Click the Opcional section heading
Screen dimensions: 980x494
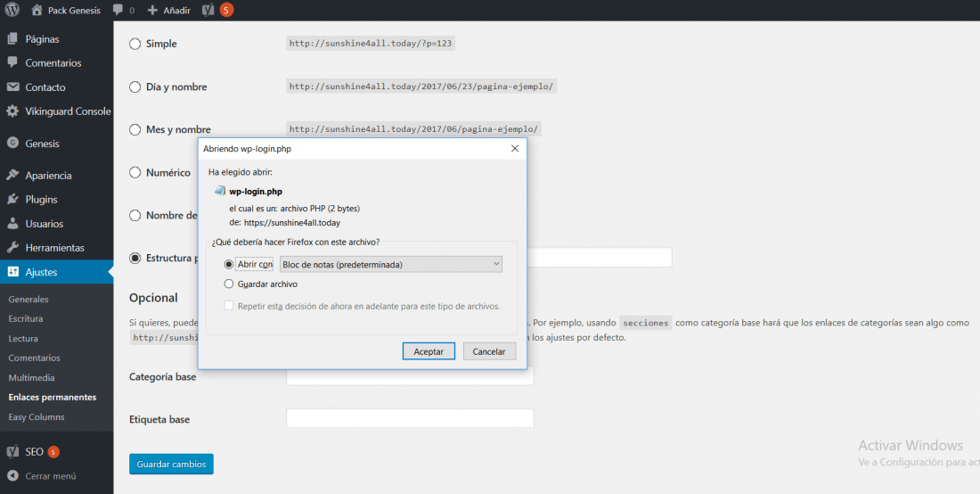pyautogui.click(x=154, y=298)
